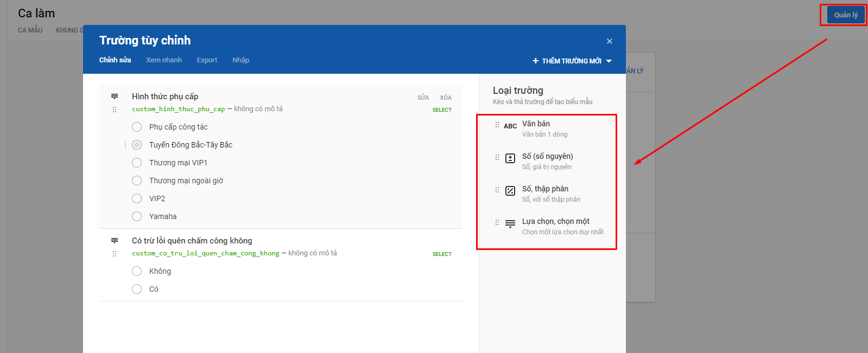Select the Thương mại VIP1 radio option
This screenshot has height=353, width=868.
137,163
